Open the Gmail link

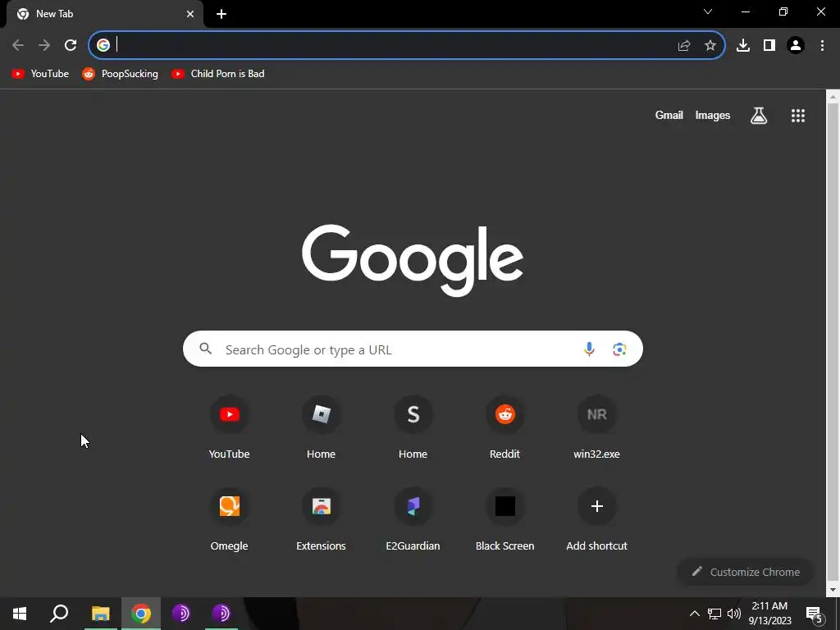click(x=669, y=115)
